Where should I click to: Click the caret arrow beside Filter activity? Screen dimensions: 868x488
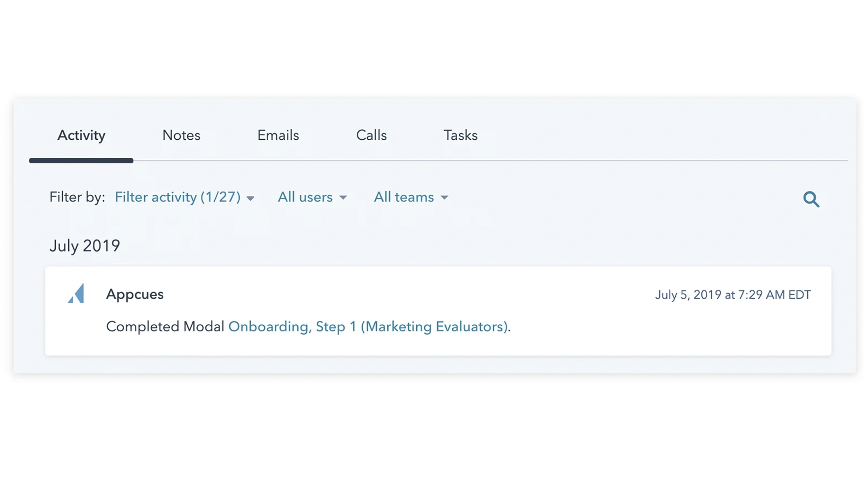[250, 198]
